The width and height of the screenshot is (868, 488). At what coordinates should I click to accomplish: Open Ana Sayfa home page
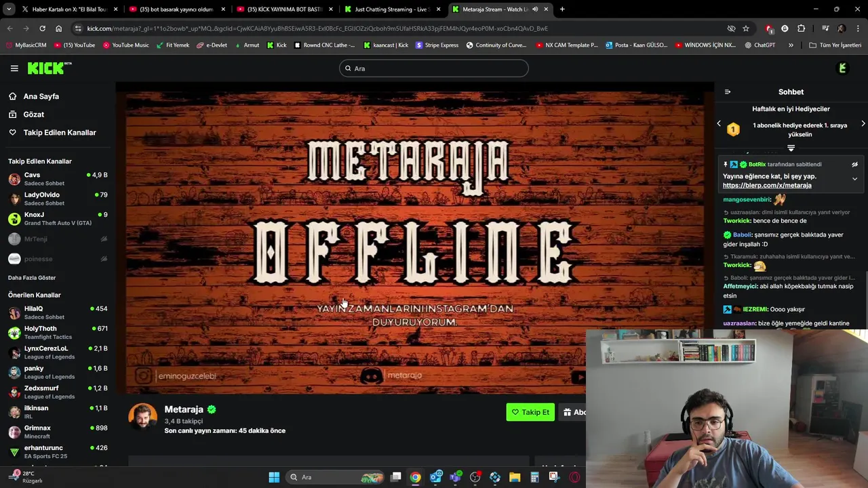point(41,96)
